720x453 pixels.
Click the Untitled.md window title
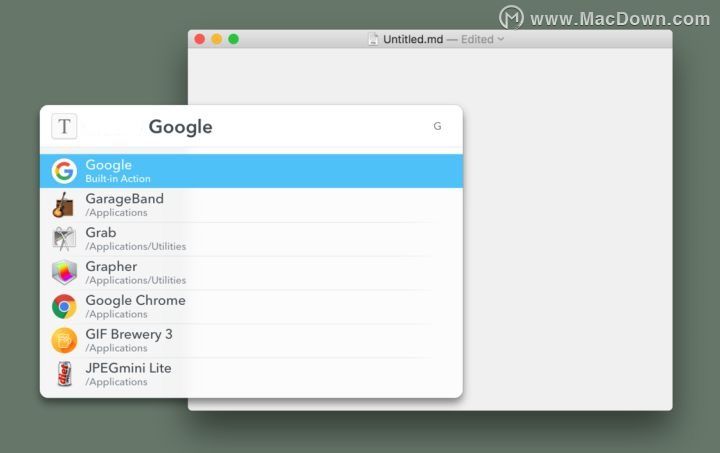[x=413, y=39]
